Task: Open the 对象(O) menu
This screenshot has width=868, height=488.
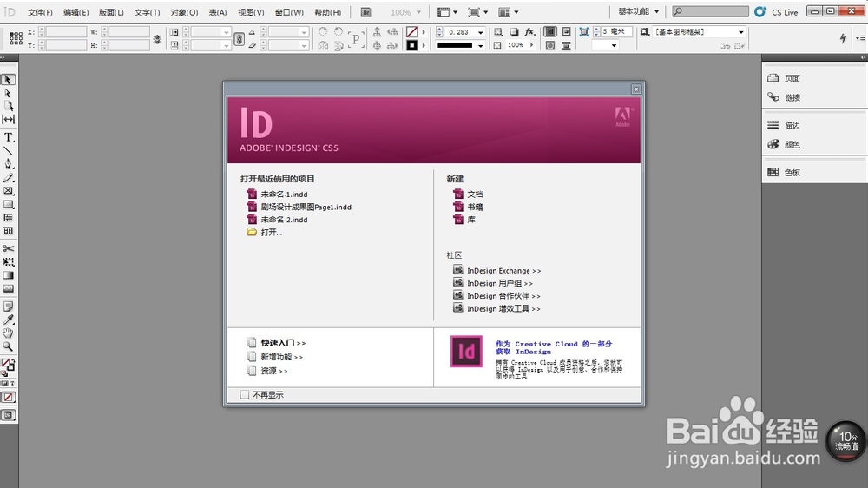Action: pos(184,12)
